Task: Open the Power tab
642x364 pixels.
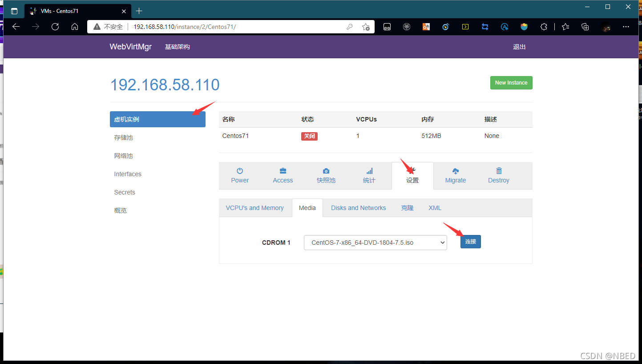Action: click(240, 176)
